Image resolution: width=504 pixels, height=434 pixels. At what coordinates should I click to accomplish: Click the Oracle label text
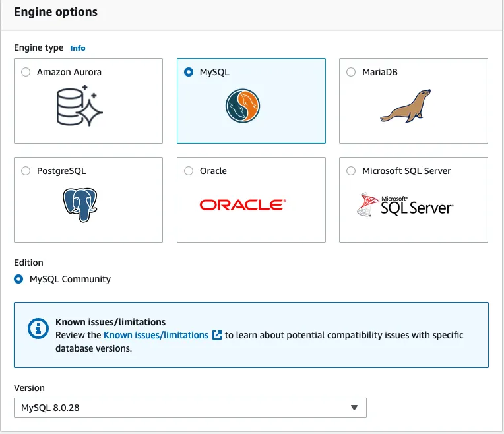pos(213,171)
